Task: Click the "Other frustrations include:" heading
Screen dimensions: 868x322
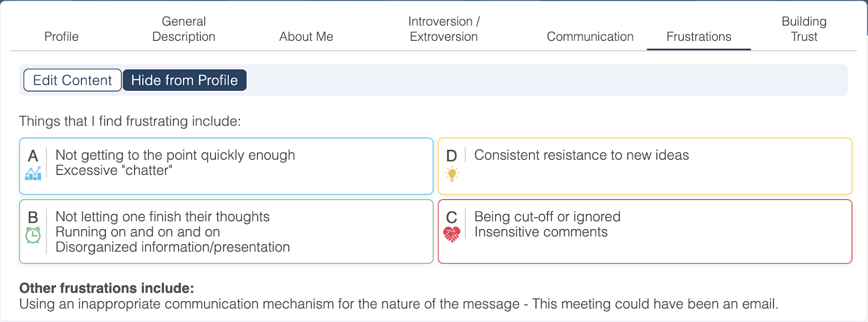Action: click(107, 288)
